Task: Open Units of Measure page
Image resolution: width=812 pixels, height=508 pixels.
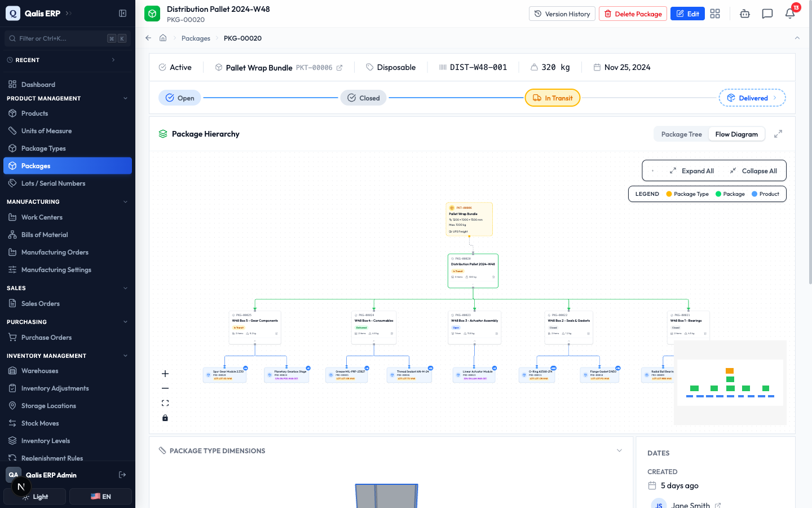Action: (x=68, y=131)
